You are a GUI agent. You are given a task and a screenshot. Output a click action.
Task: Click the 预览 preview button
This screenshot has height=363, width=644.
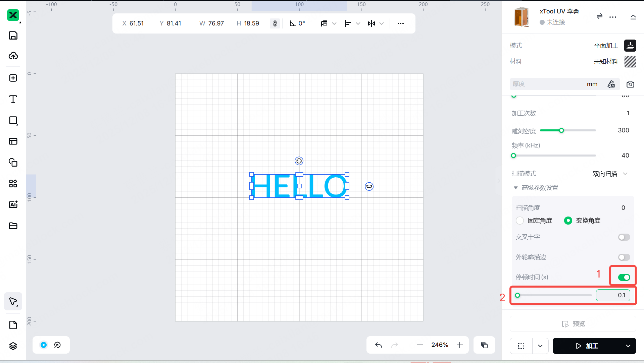click(573, 324)
